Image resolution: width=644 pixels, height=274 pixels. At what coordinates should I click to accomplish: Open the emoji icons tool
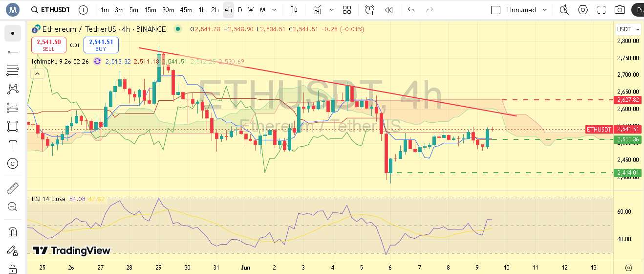coord(13,163)
